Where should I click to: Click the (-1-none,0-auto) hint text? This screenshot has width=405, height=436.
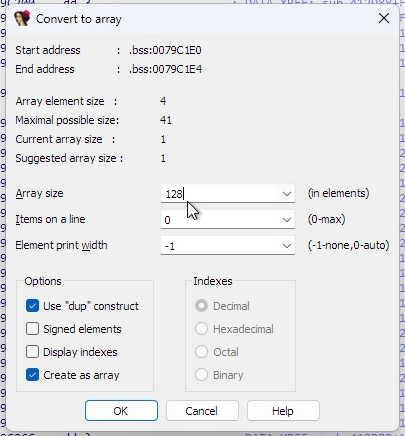pyautogui.click(x=348, y=245)
